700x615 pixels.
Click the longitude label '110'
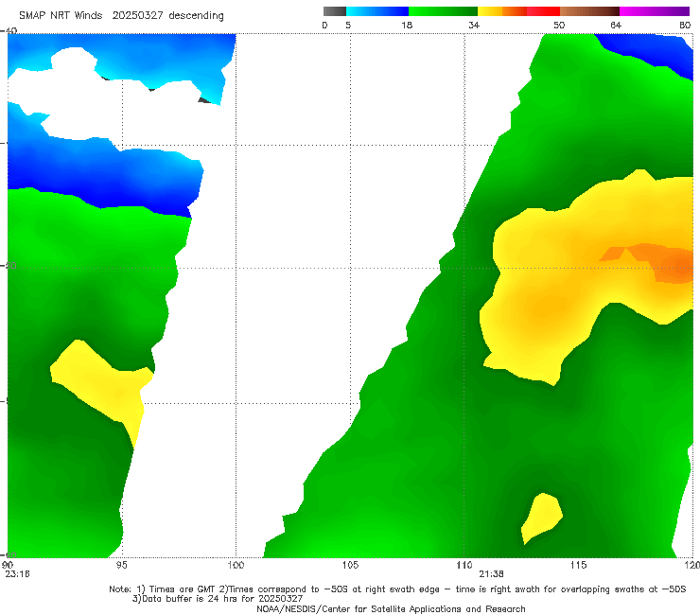[x=464, y=565]
